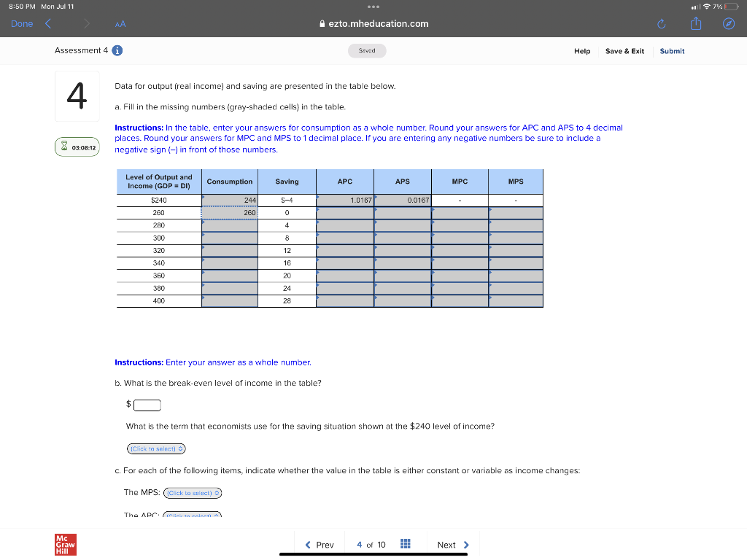This screenshot has height=560, width=747.
Task: Tap Done to leave the browser view
Action: 22,23
